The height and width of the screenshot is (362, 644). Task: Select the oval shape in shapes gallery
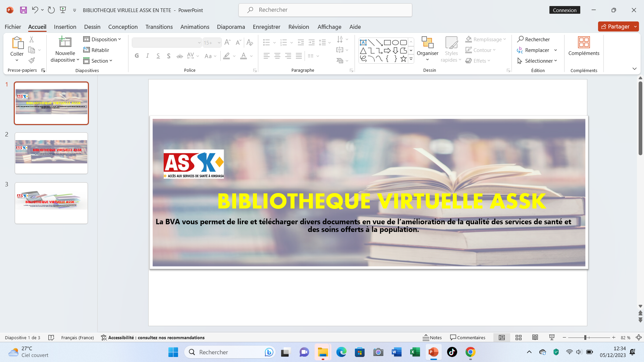(x=395, y=43)
